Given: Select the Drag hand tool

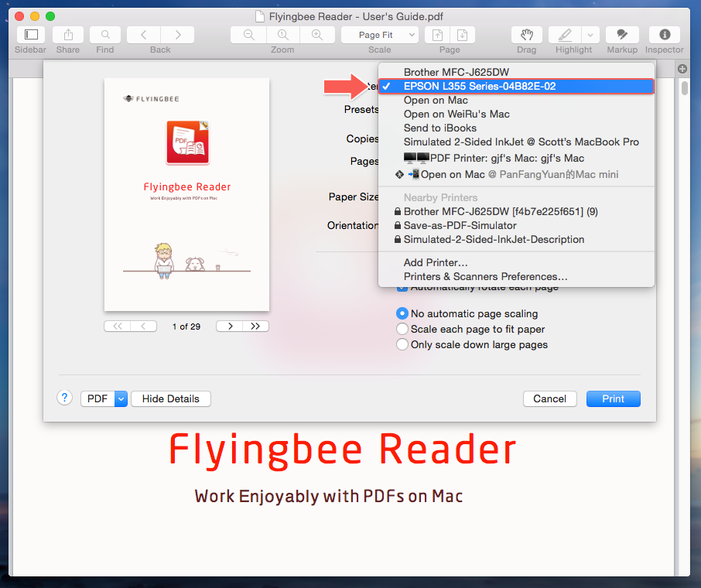Looking at the screenshot, I should click(x=527, y=35).
